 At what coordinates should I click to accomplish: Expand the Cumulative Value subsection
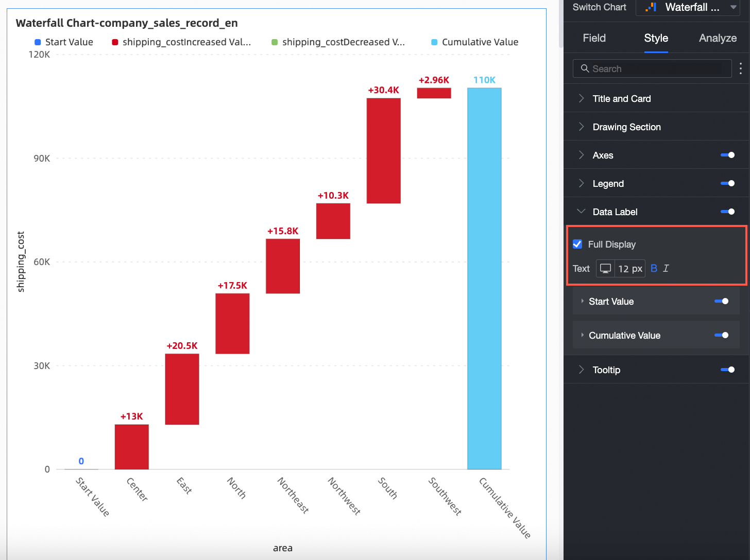point(583,335)
